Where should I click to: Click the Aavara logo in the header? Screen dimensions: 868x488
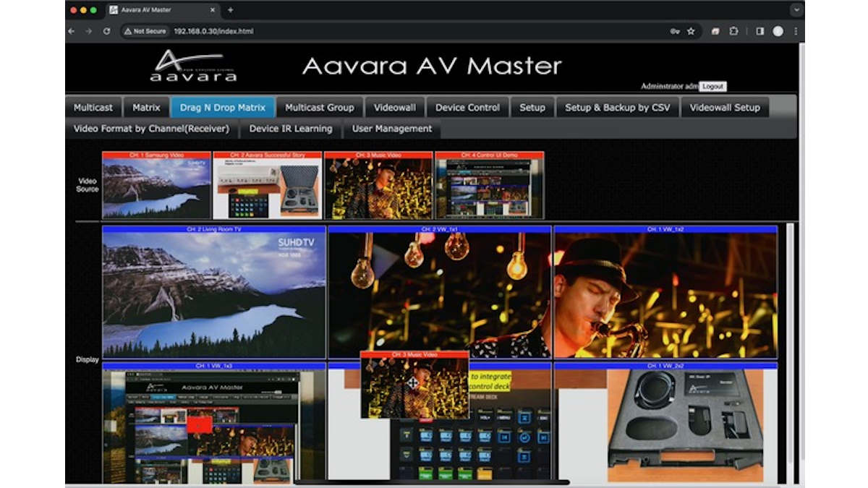(193, 66)
